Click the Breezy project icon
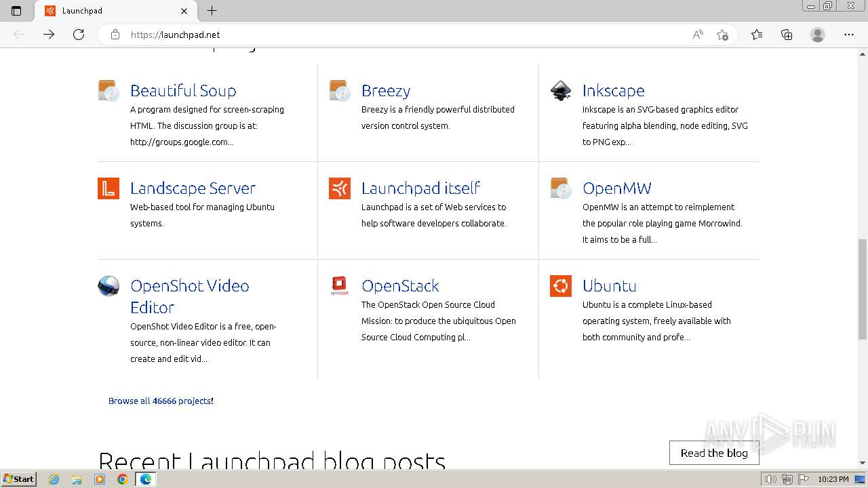This screenshot has width=868, height=488. coord(340,91)
